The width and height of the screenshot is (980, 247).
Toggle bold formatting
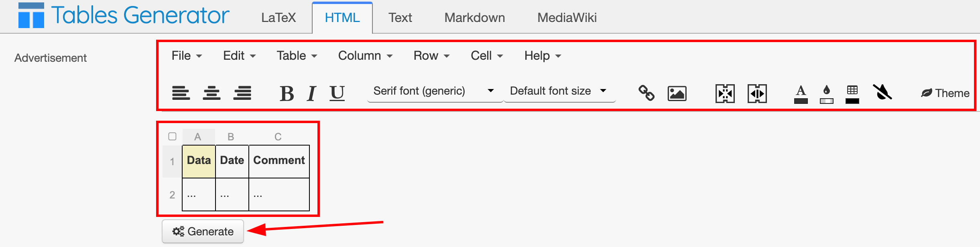[x=287, y=93]
